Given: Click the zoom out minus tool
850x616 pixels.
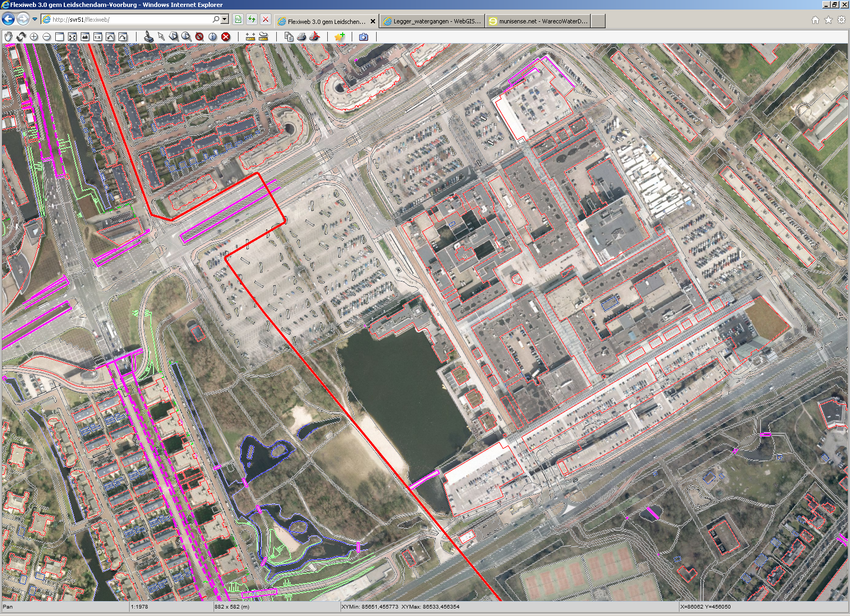Looking at the screenshot, I should (47, 37).
